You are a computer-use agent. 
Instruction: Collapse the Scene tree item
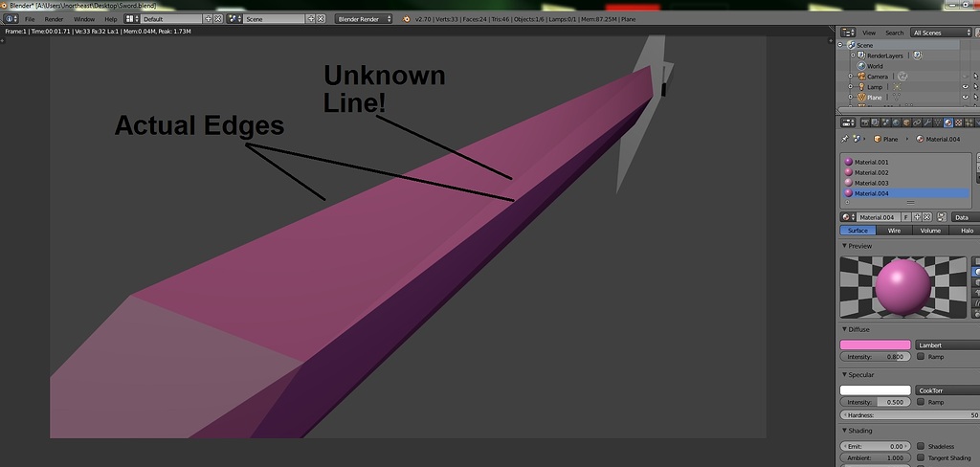point(840,45)
